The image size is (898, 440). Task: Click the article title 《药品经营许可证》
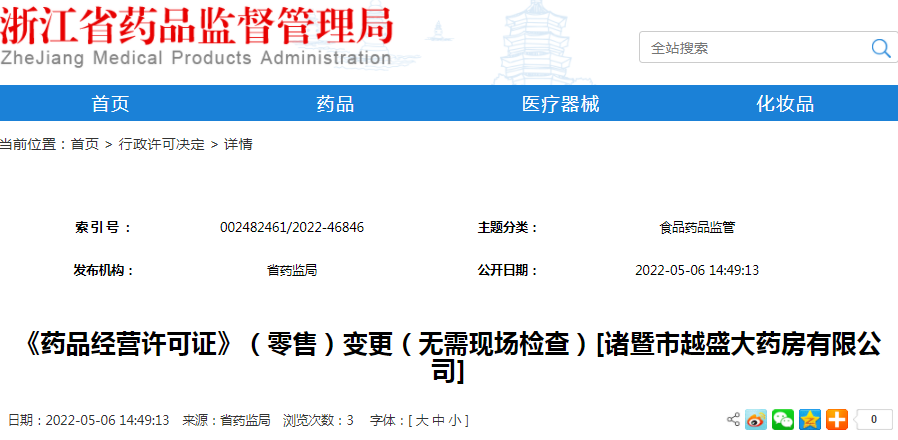(449, 358)
